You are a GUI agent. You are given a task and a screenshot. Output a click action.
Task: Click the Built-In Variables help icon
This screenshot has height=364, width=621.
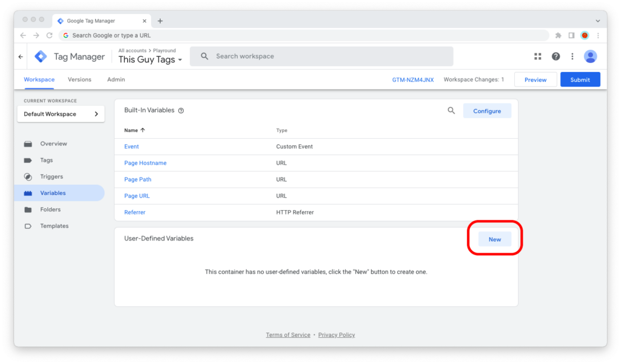(181, 111)
